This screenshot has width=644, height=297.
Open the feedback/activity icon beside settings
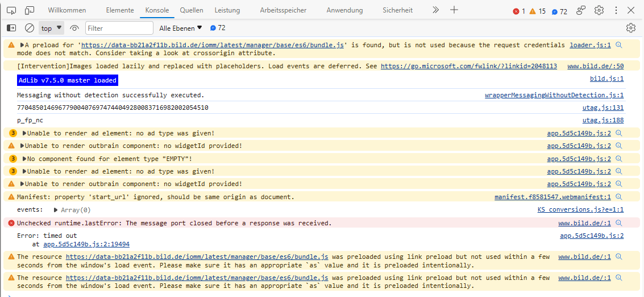click(x=581, y=10)
